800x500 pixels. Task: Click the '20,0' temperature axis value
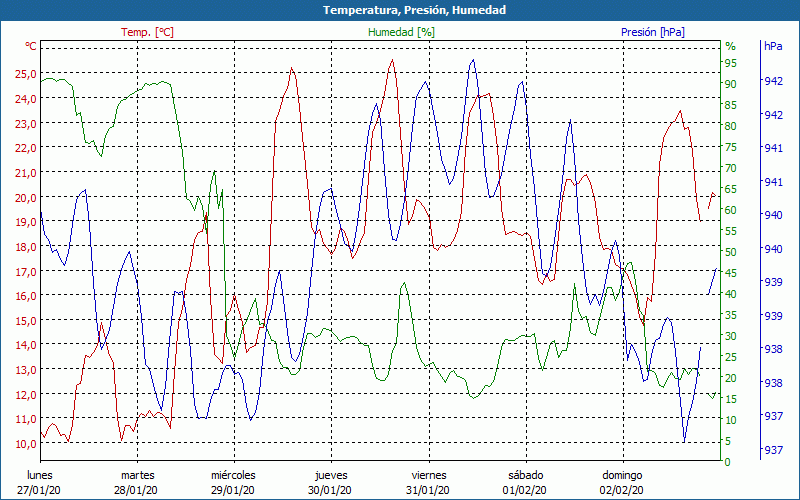[x=26, y=197]
